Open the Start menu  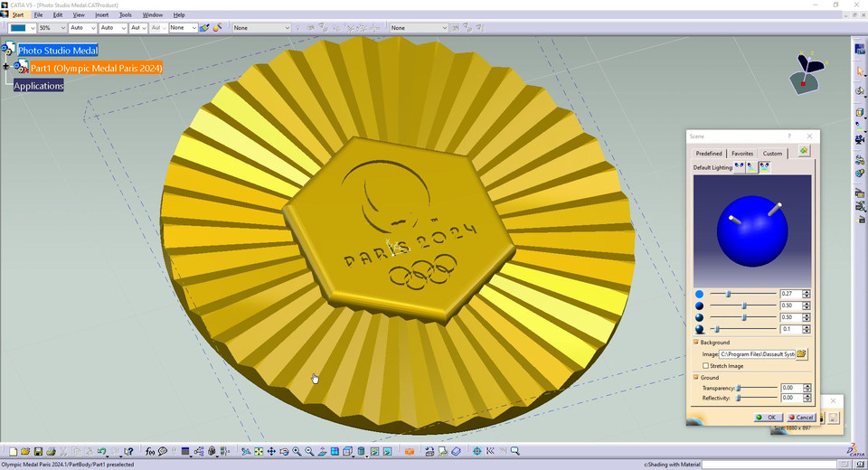pos(18,15)
